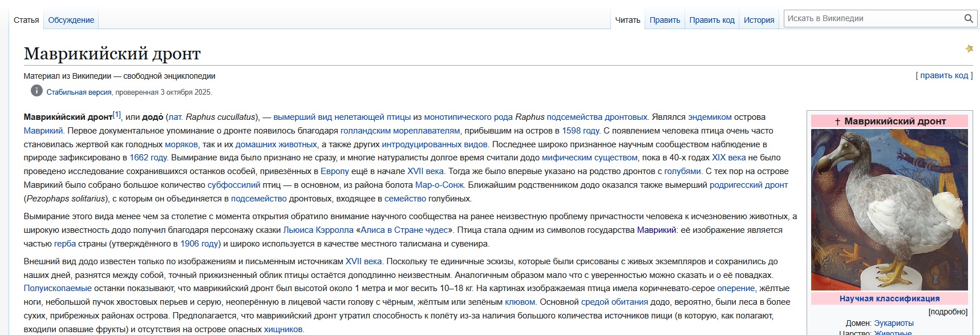Click the search magnifier icon
This screenshot has width=980, height=335.
(x=968, y=18)
